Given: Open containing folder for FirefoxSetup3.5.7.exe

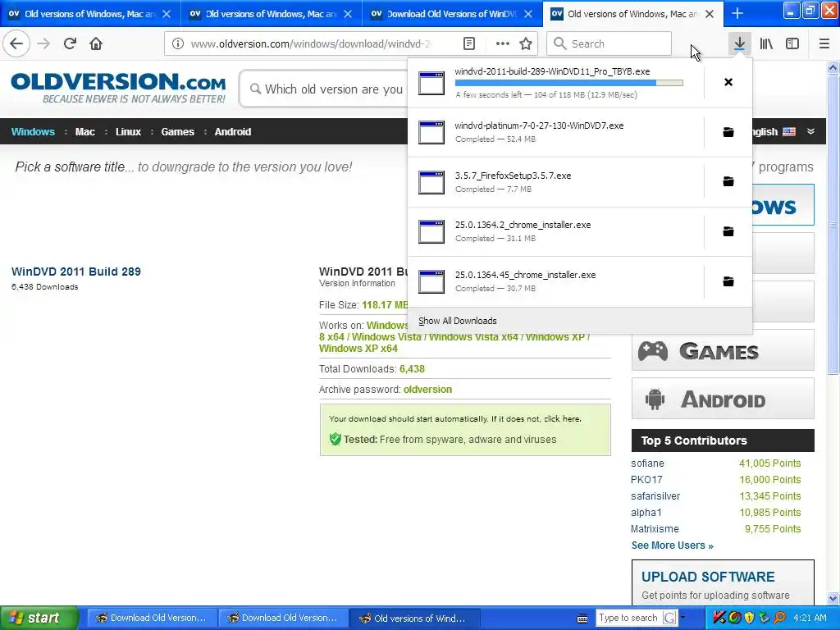Looking at the screenshot, I should [x=728, y=181].
